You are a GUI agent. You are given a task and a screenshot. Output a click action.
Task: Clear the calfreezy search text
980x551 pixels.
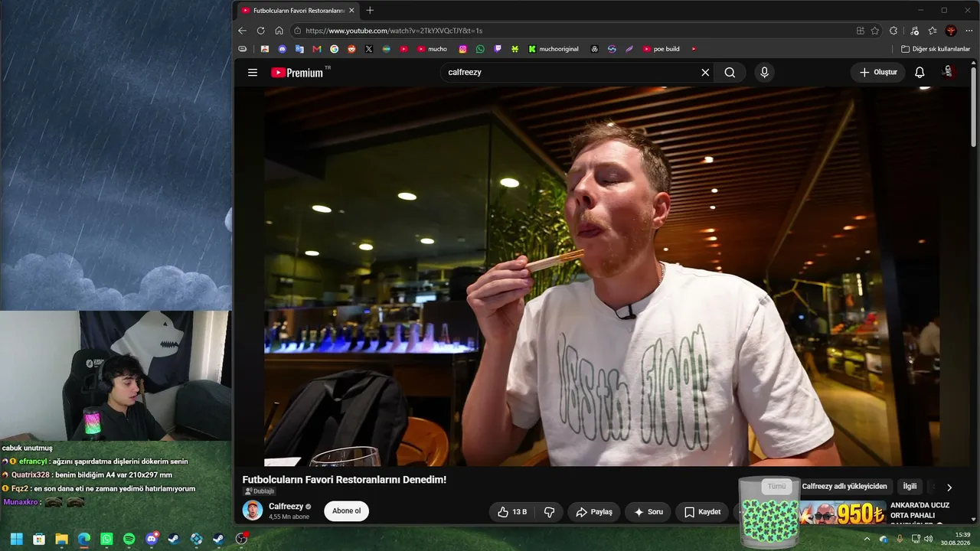(x=705, y=73)
